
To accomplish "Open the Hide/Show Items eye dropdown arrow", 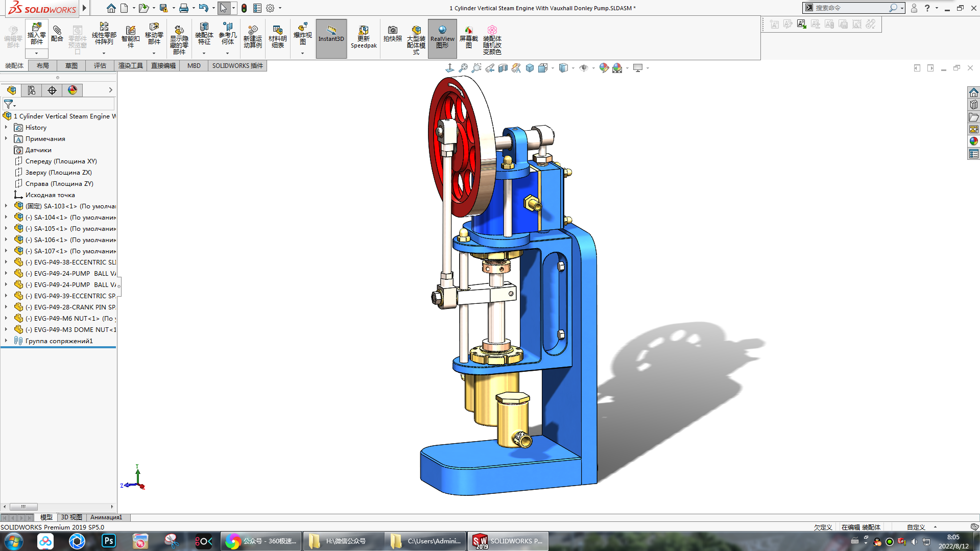I will (593, 68).
